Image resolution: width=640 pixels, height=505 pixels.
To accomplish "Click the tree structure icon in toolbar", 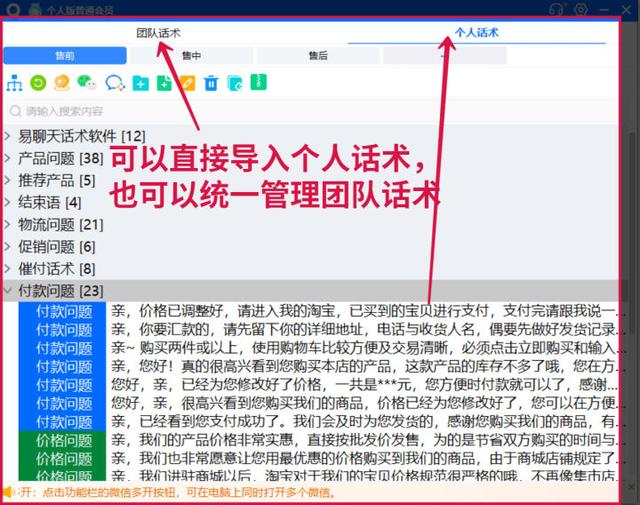I will (x=14, y=83).
